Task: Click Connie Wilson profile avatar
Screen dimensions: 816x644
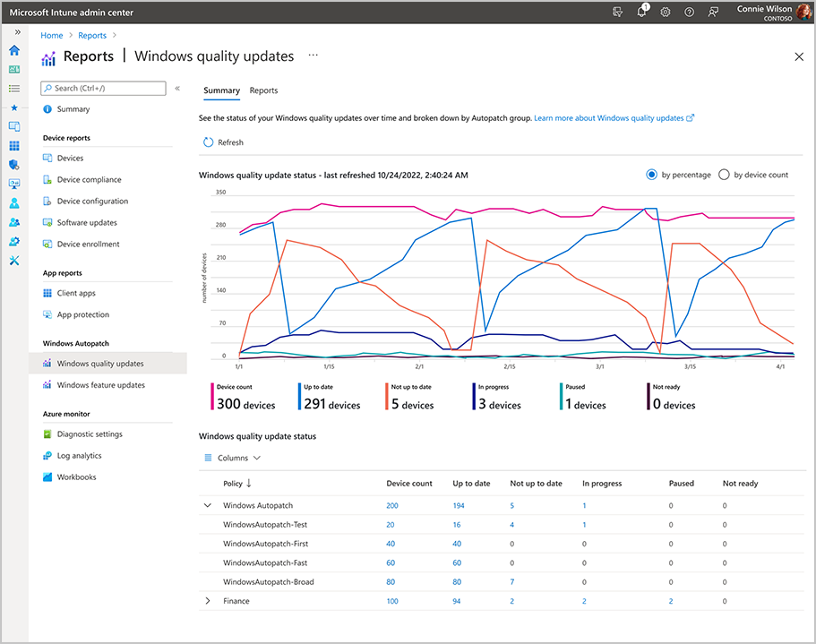Action: tap(803, 12)
